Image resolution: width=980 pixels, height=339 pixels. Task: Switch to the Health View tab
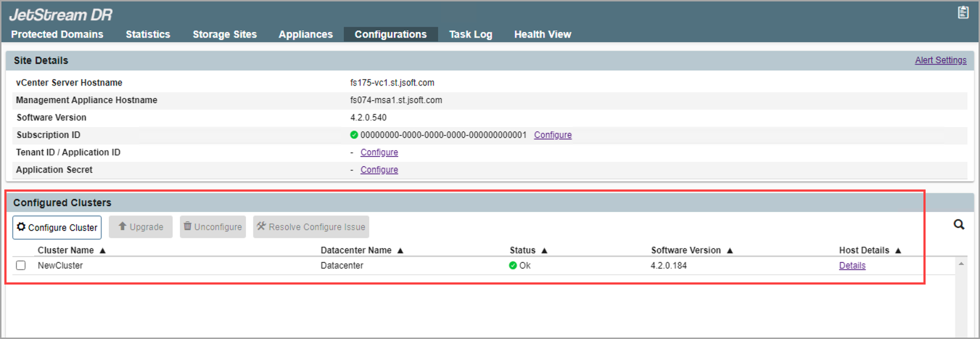tap(543, 34)
